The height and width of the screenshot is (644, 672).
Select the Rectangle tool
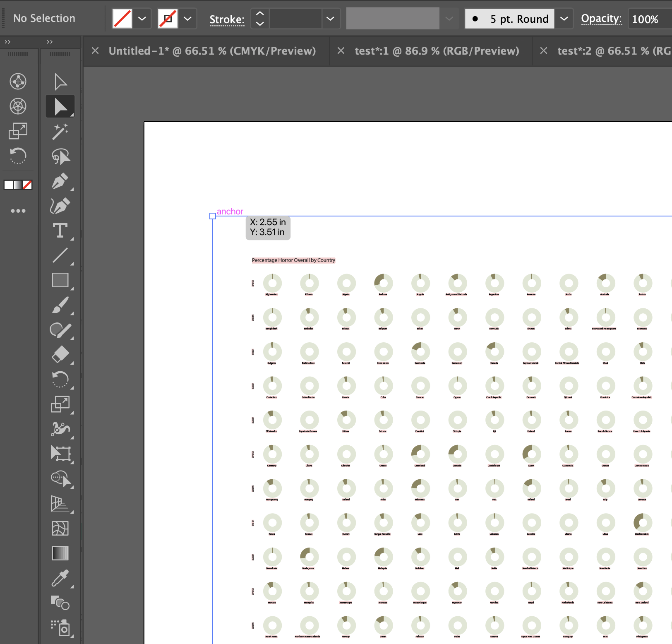pos(60,280)
